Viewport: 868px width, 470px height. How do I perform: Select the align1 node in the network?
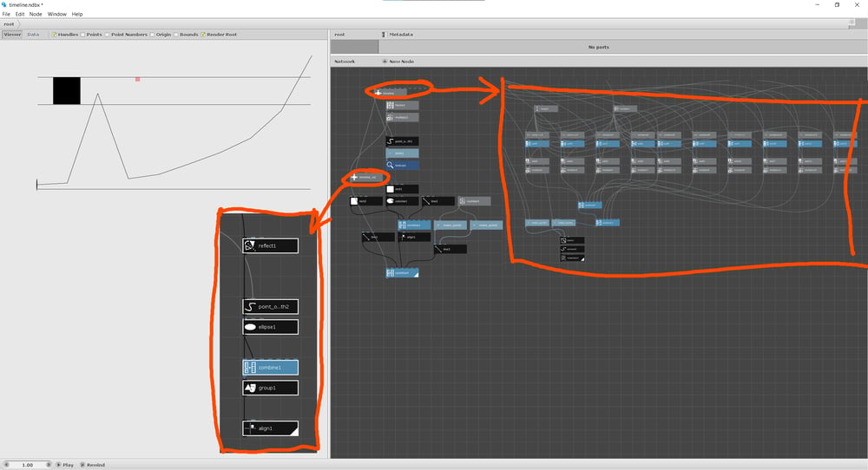click(414, 237)
